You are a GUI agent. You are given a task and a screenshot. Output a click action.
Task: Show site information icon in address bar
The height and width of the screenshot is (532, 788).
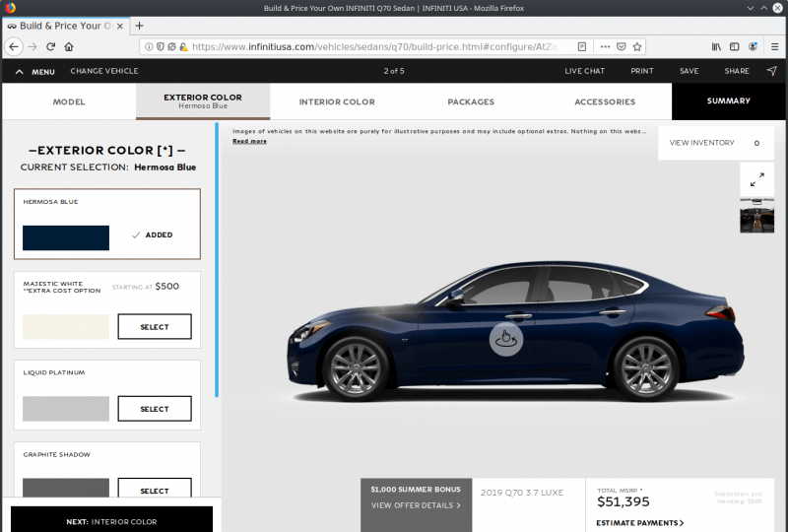tap(149, 46)
